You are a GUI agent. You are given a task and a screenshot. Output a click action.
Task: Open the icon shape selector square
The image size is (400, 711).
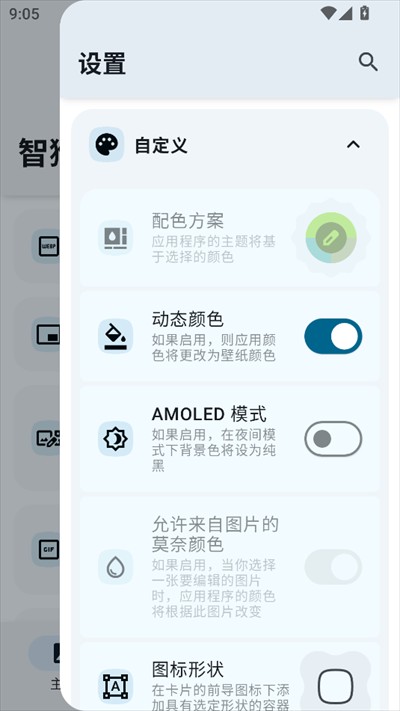[x=335, y=687]
